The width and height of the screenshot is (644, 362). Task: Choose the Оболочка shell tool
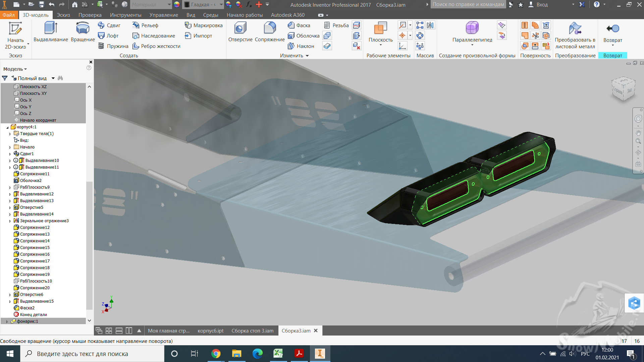304,36
